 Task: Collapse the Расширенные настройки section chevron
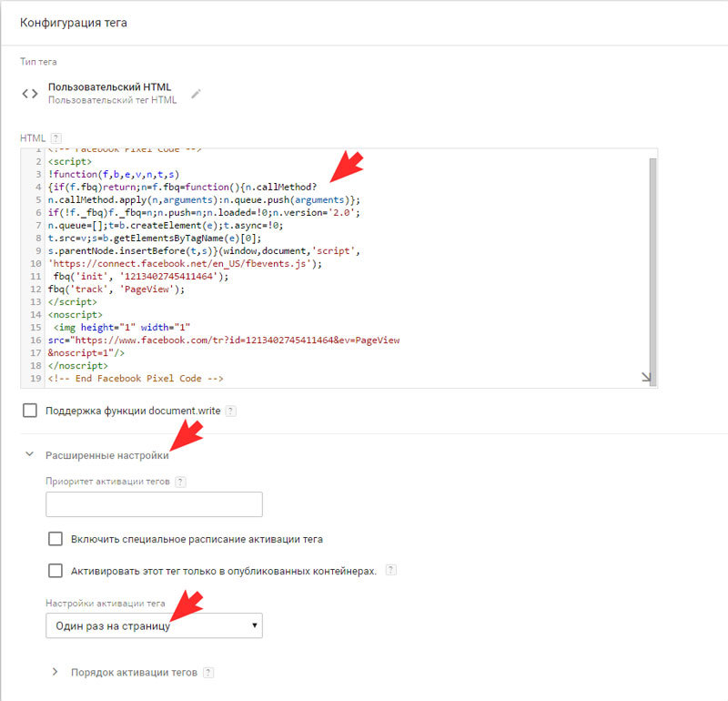pyautogui.click(x=29, y=454)
